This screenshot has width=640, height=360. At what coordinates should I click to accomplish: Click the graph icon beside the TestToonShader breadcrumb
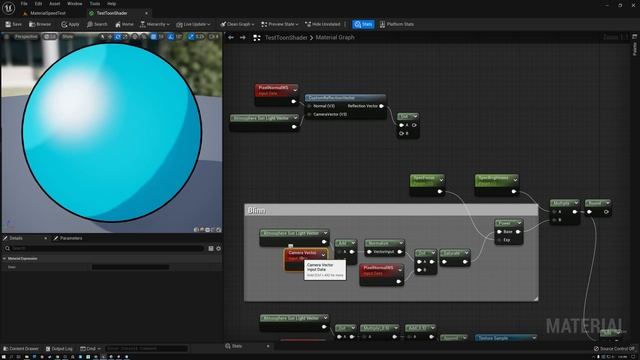click(x=257, y=38)
